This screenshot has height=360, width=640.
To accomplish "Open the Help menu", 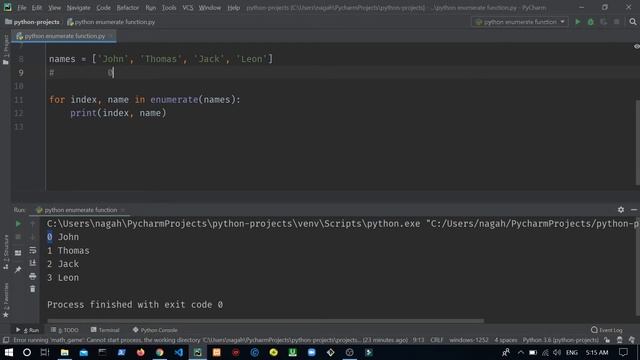I will [x=233, y=8].
